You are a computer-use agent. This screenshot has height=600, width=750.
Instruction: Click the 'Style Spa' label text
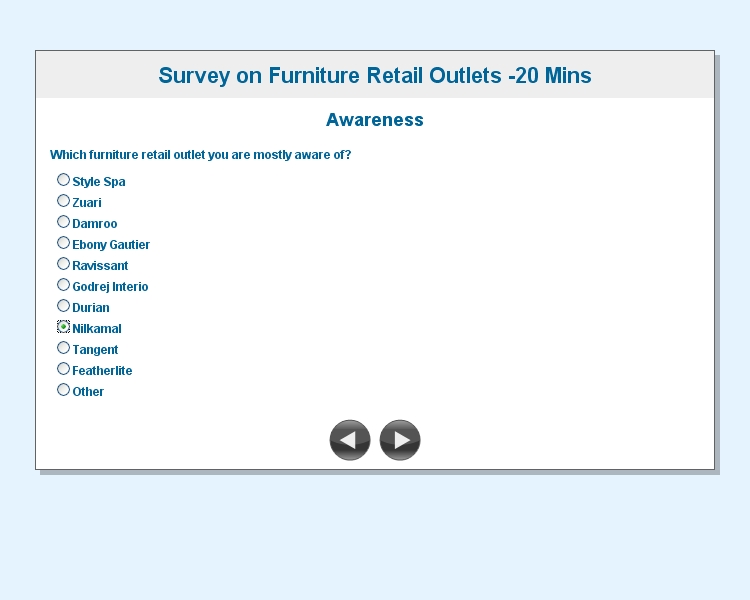99,182
